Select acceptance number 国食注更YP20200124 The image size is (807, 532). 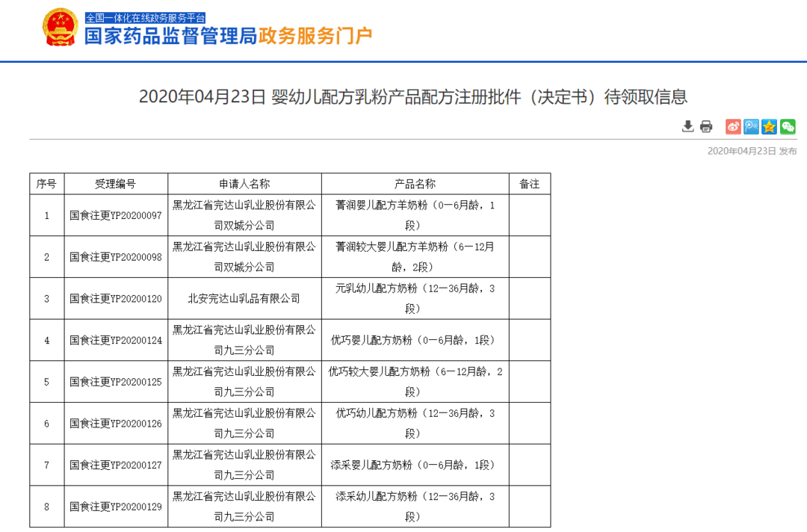(116, 341)
